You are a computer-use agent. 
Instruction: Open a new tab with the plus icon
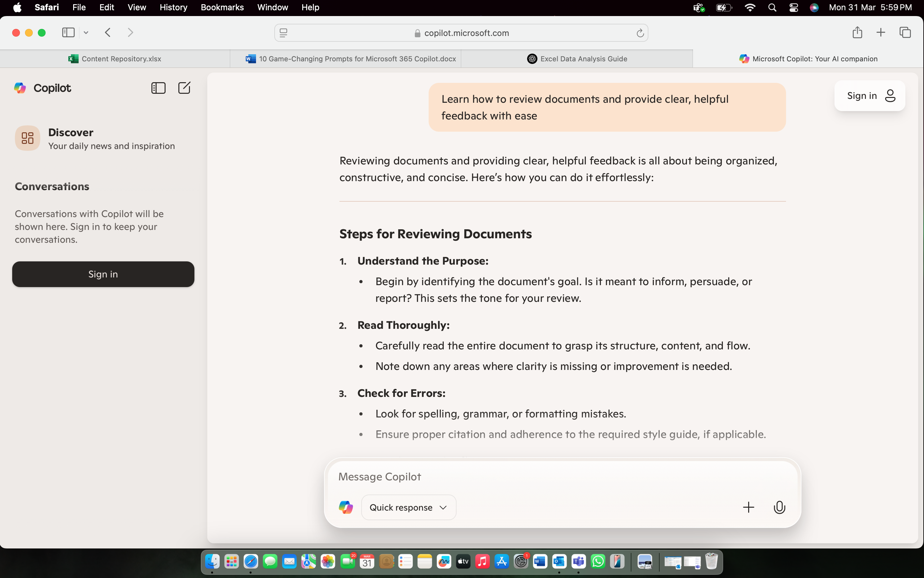pyautogui.click(x=880, y=32)
